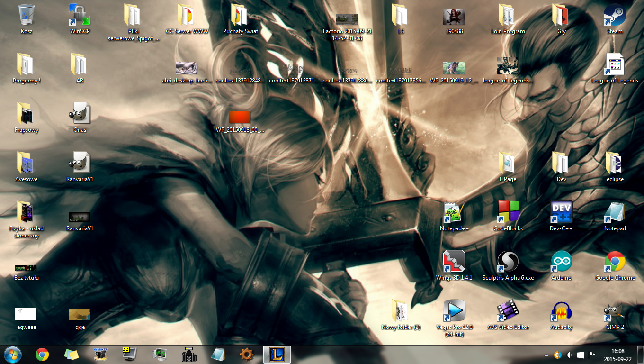Open the eclipse folder icon
The image size is (644, 364).
[x=615, y=163]
